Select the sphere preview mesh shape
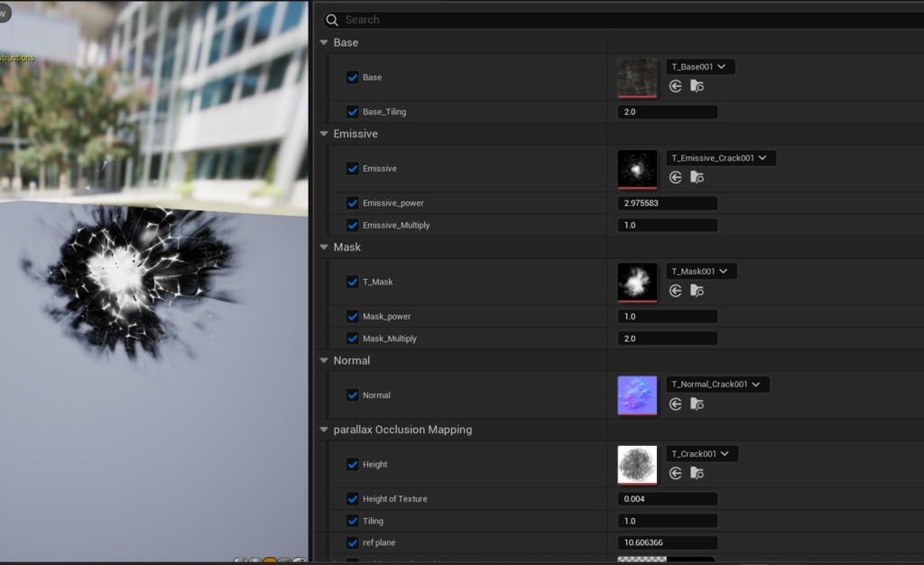The width and height of the screenshot is (924, 565). click(255, 561)
